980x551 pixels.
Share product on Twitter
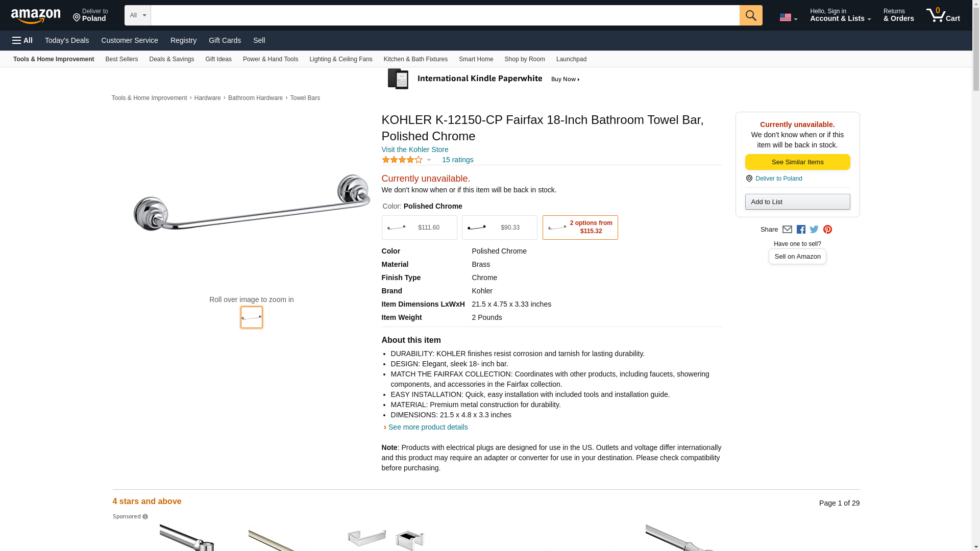click(x=814, y=230)
